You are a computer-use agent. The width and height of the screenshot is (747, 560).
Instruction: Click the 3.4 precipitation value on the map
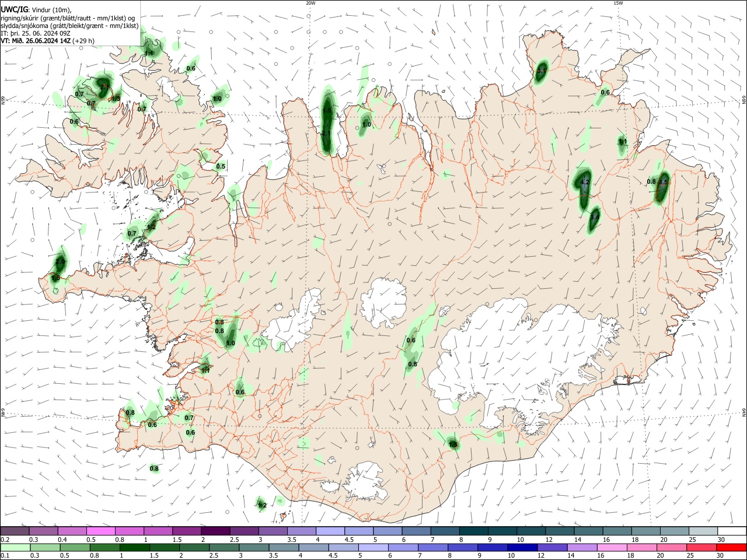point(595,216)
